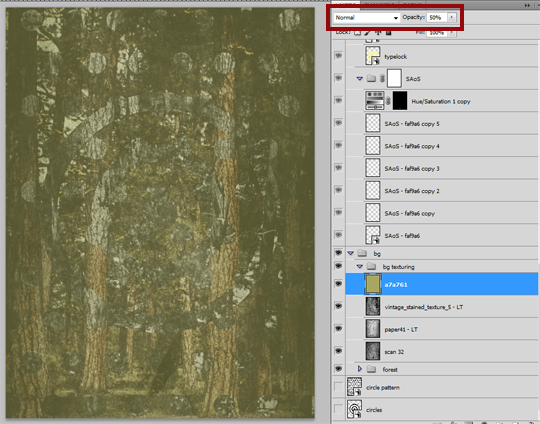Select the SAoS group white mask thumbnail

394,78
